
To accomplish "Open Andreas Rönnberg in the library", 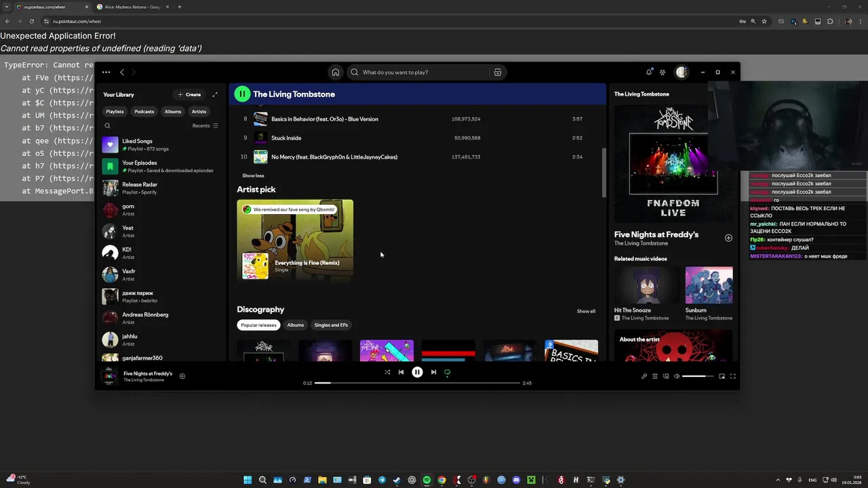I will 160,318.
